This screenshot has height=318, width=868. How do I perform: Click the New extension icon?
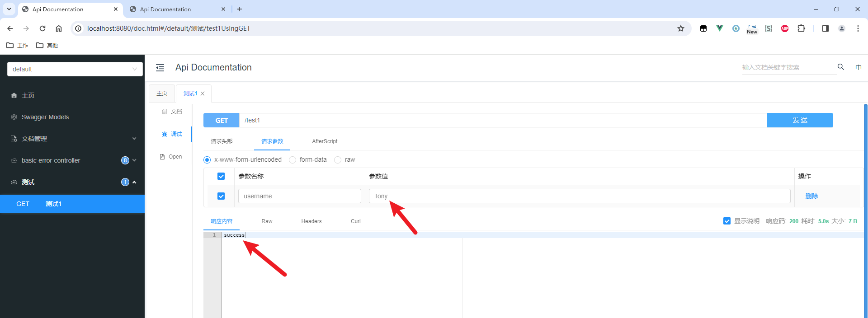pyautogui.click(x=752, y=28)
